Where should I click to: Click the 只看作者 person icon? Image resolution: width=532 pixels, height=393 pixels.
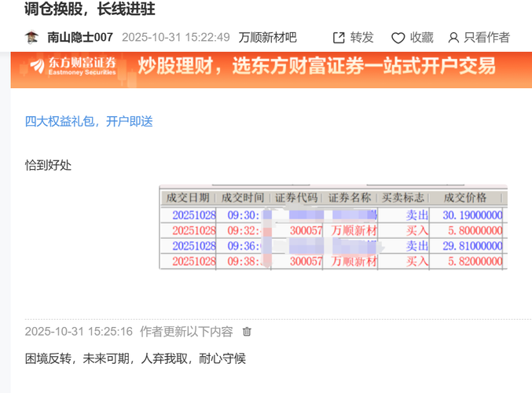[453, 38]
